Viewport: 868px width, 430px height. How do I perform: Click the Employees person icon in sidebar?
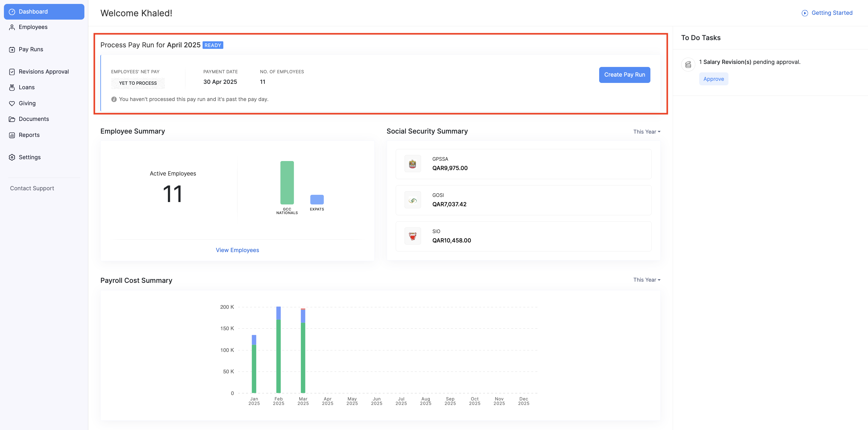12,27
